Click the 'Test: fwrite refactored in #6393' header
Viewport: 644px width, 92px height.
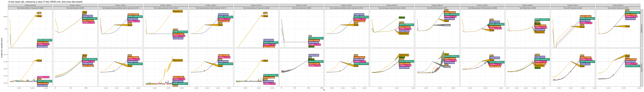click(x=301, y=8)
